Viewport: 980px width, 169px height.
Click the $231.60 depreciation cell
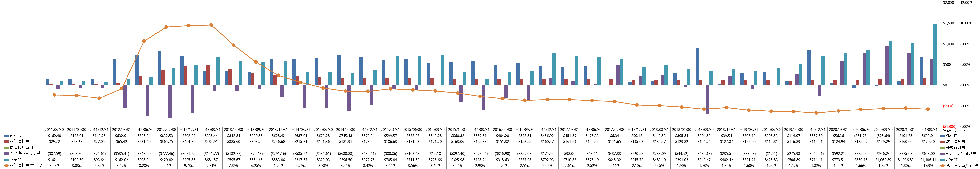click(144, 142)
